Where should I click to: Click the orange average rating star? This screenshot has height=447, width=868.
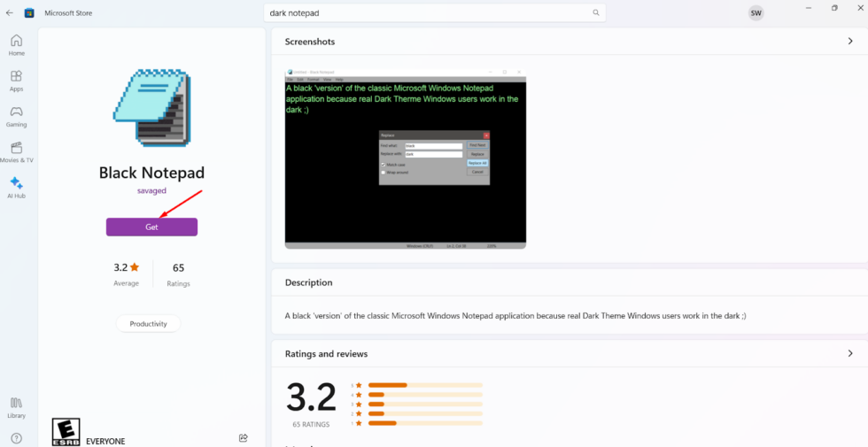tap(135, 267)
